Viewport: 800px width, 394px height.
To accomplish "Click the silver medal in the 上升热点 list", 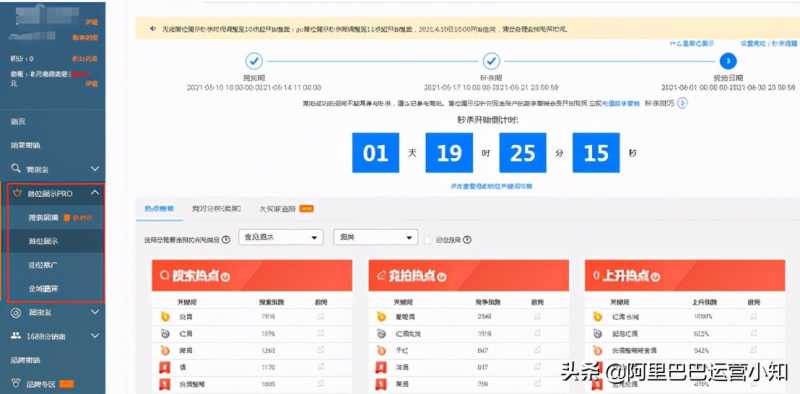I will [x=597, y=334].
